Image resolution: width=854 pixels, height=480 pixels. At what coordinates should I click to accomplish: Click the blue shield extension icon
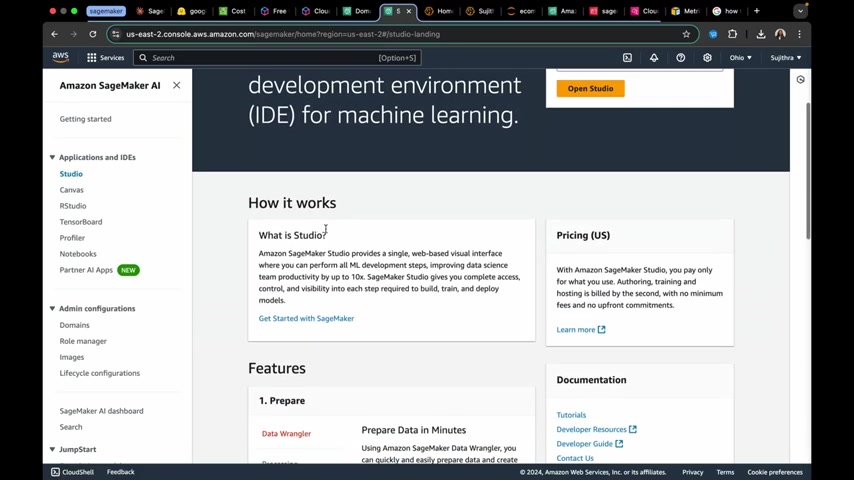click(x=713, y=34)
